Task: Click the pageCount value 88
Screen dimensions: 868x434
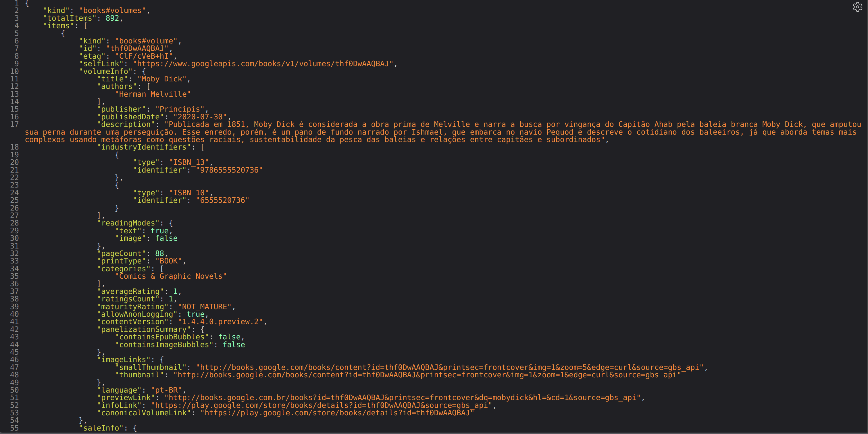Action: (x=159, y=254)
